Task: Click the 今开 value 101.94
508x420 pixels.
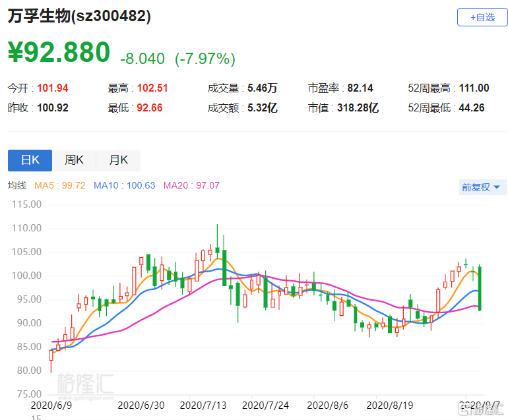Action: [x=53, y=88]
